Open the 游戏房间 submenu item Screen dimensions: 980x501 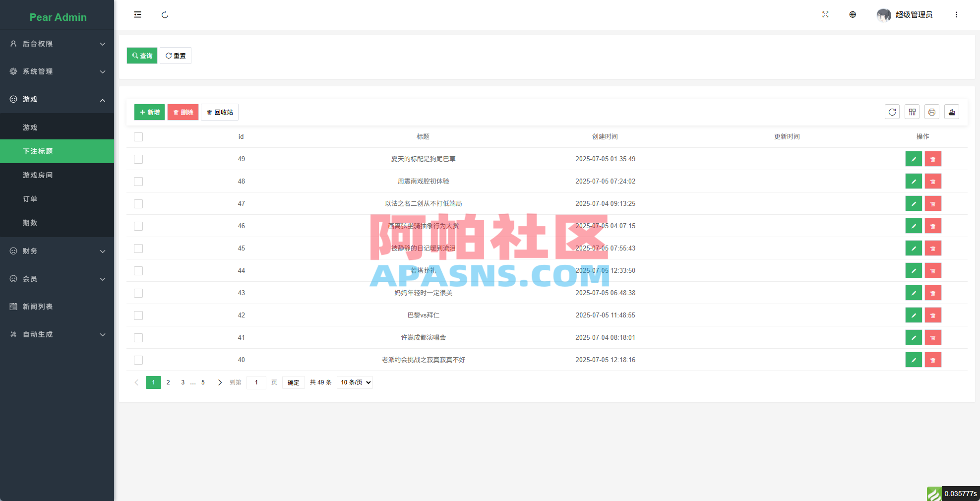coord(57,175)
